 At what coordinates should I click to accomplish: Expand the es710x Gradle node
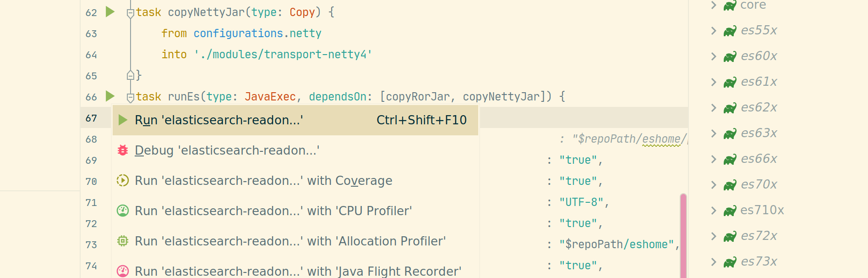[714, 211]
